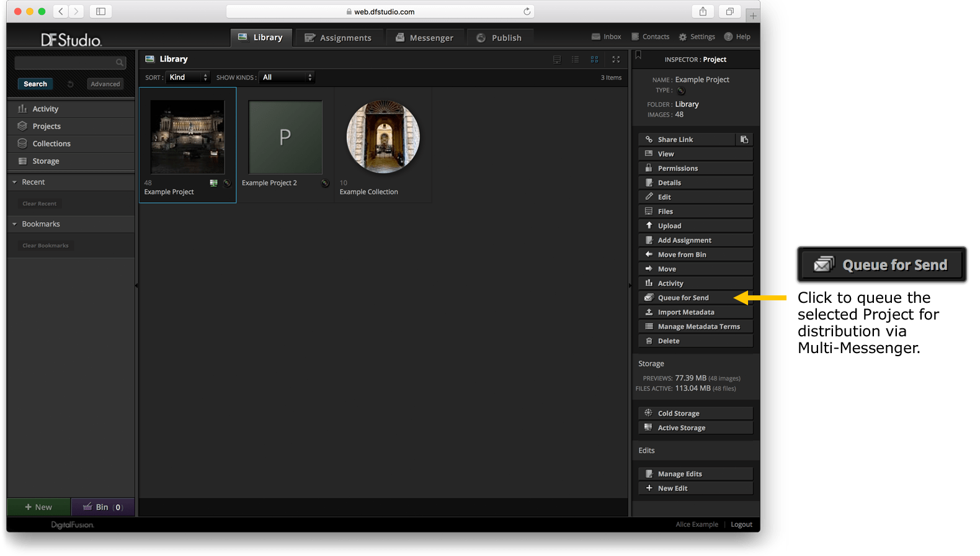Image resolution: width=980 pixels, height=556 pixels.
Task: Open the Library tab
Action: pos(261,37)
